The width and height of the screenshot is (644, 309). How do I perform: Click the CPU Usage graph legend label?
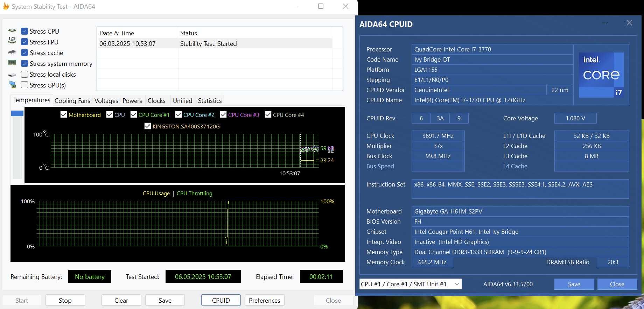[x=156, y=193]
